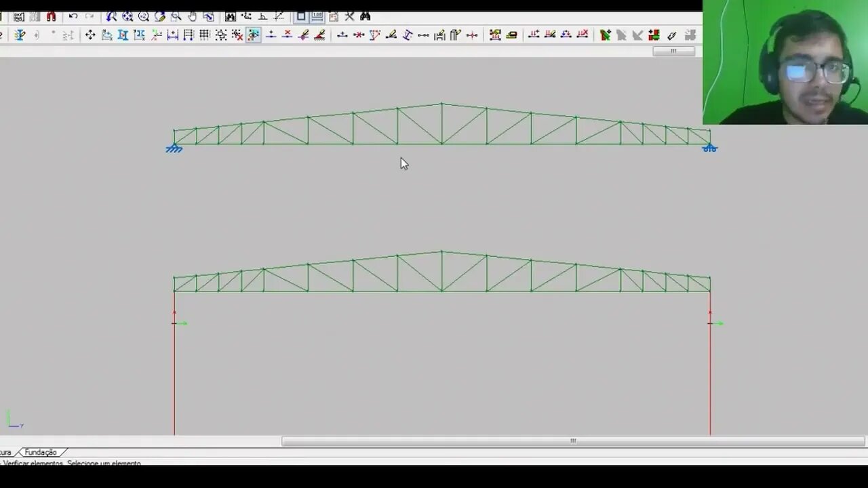This screenshot has width=868, height=488.
Task: Toggle the window frame view button
Action: click(x=301, y=16)
